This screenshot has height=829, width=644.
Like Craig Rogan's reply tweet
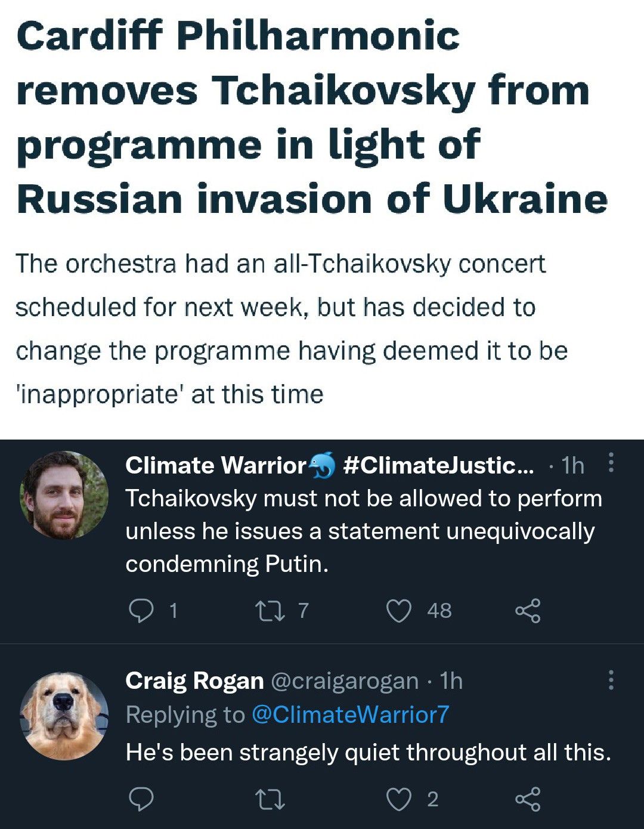pos(399,799)
